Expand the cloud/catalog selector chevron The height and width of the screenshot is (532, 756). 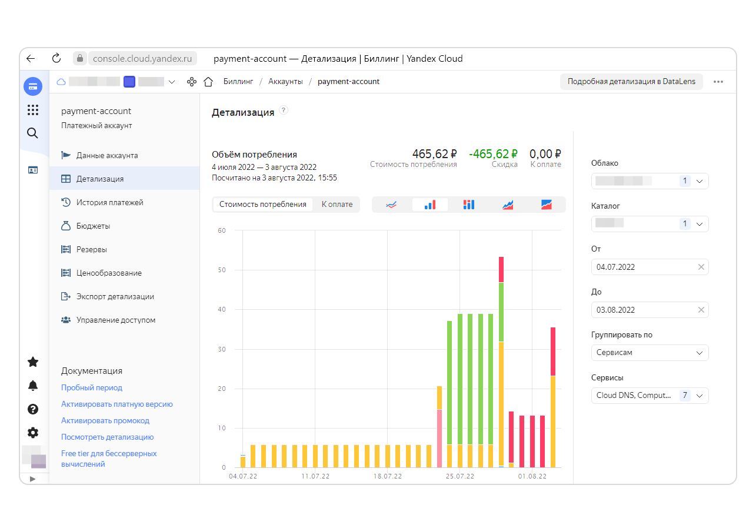(x=172, y=82)
